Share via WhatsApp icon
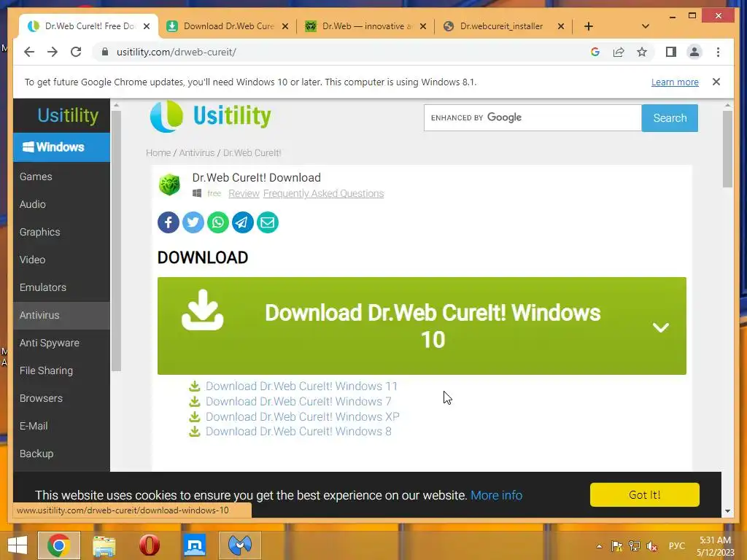The image size is (747, 560). pyautogui.click(x=217, y=222)
